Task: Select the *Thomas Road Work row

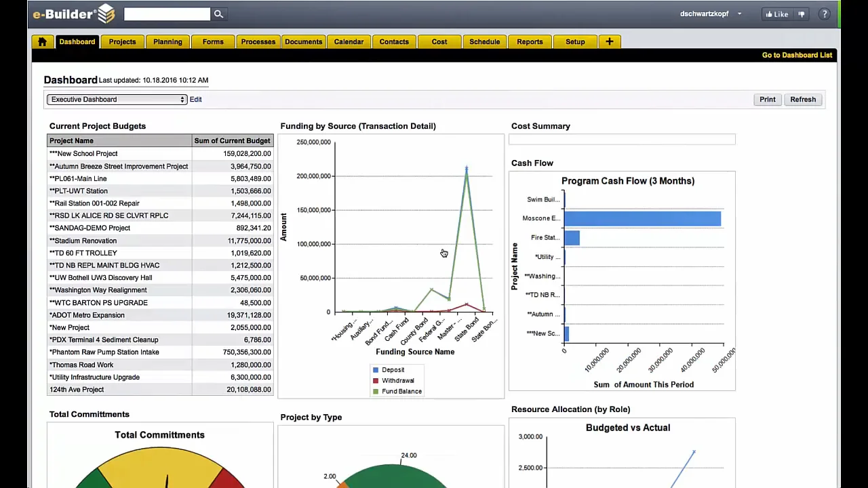Action: (160, 365)
